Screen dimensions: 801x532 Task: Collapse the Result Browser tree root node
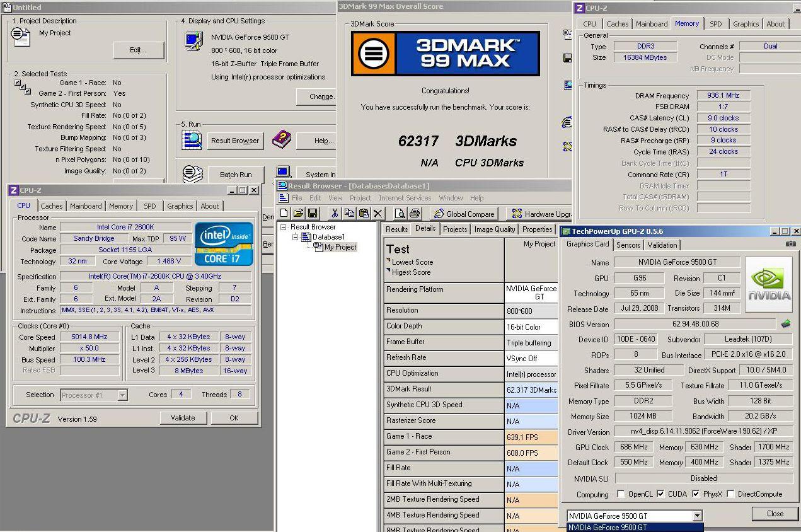[284, 227]
